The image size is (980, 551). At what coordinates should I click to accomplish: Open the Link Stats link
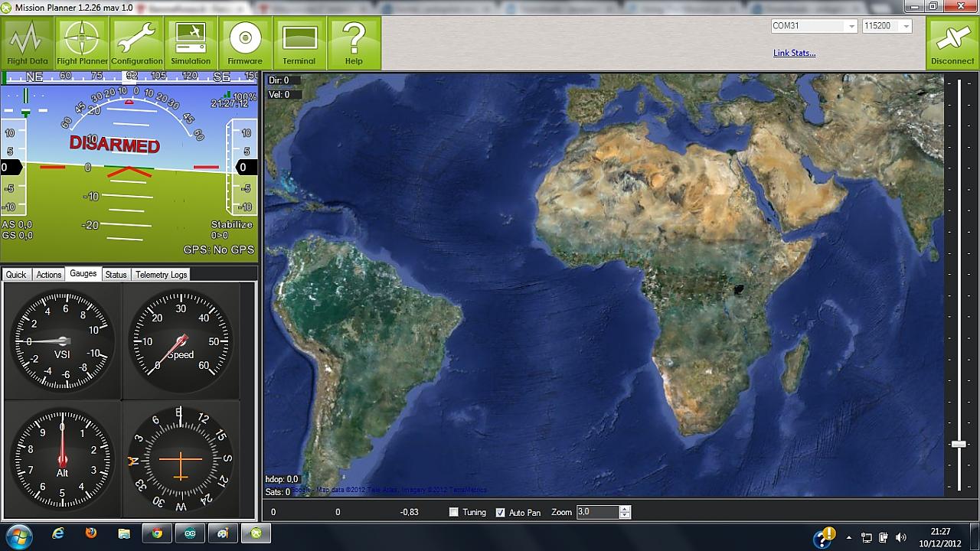coord(794,53)
